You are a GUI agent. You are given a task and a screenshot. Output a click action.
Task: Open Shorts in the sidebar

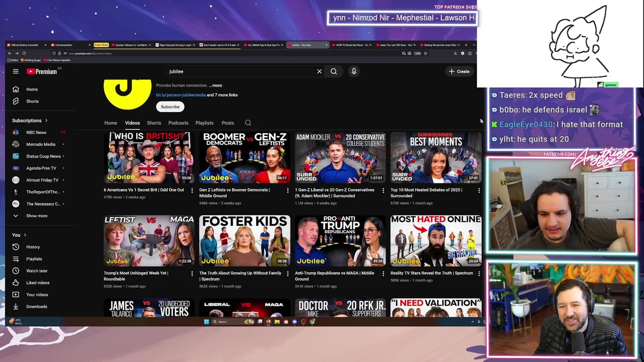point(32,101)
